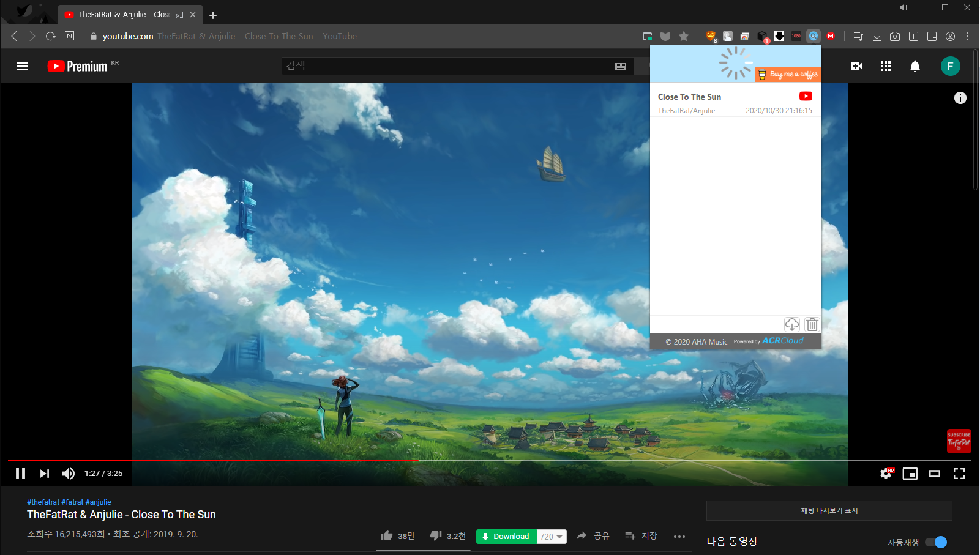Viewport: 980px width, 555px height.
Task: Switch to theater mode
Action: 935,474
